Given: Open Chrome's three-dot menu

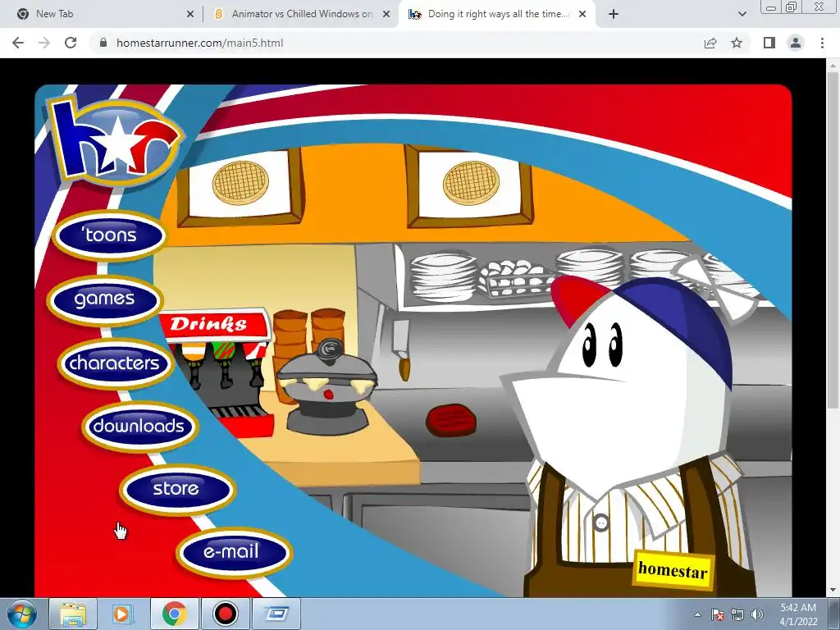Looking at the screenshot, I should coord(822,43).
